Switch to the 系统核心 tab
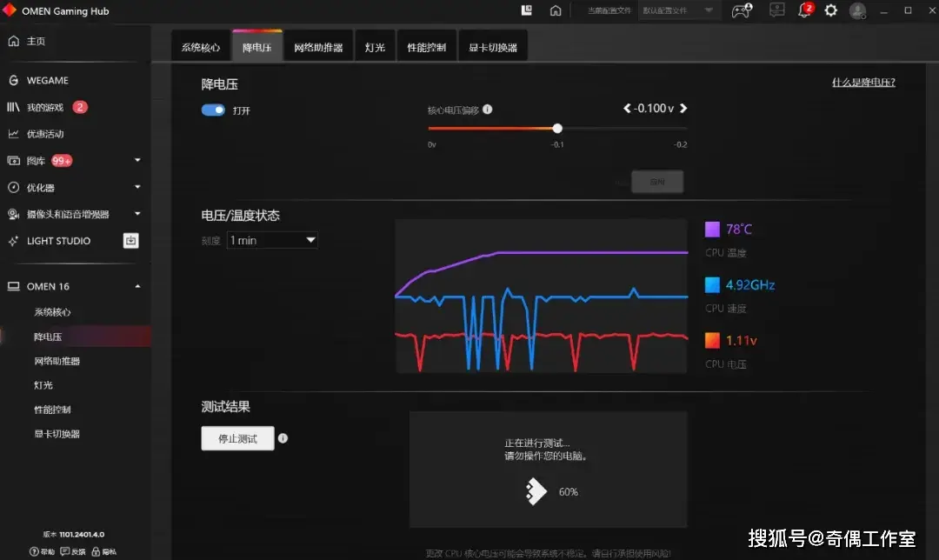Image resolution: width=939 pixels, height=560 pixels. 201,47
